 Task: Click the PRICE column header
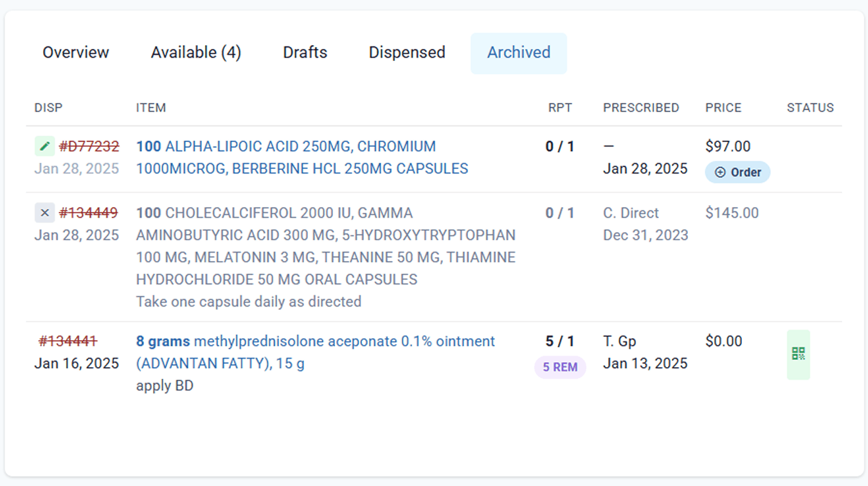tap(723, 108)
